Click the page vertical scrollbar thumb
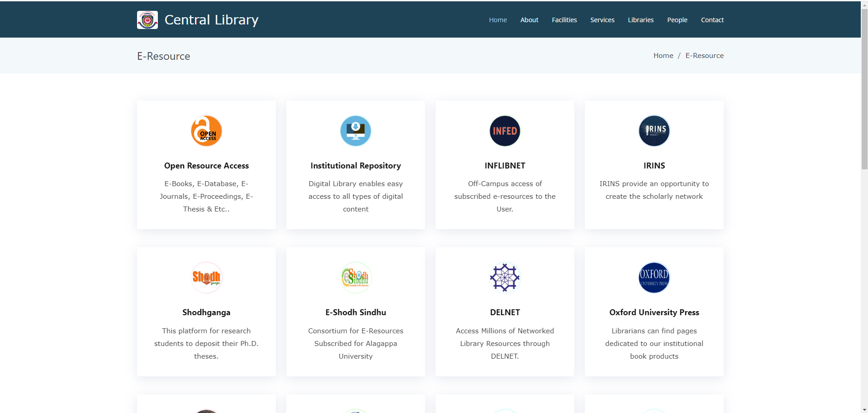The image size is (868, 413). (x=864, y=88)
